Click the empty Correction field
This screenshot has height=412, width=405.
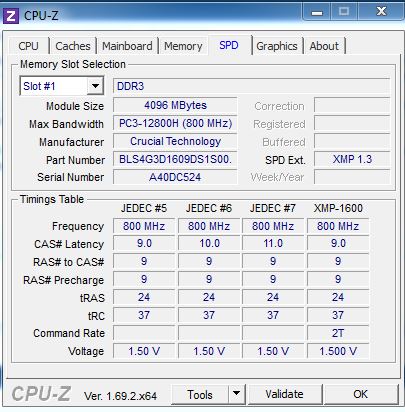(x=352, y=105)
